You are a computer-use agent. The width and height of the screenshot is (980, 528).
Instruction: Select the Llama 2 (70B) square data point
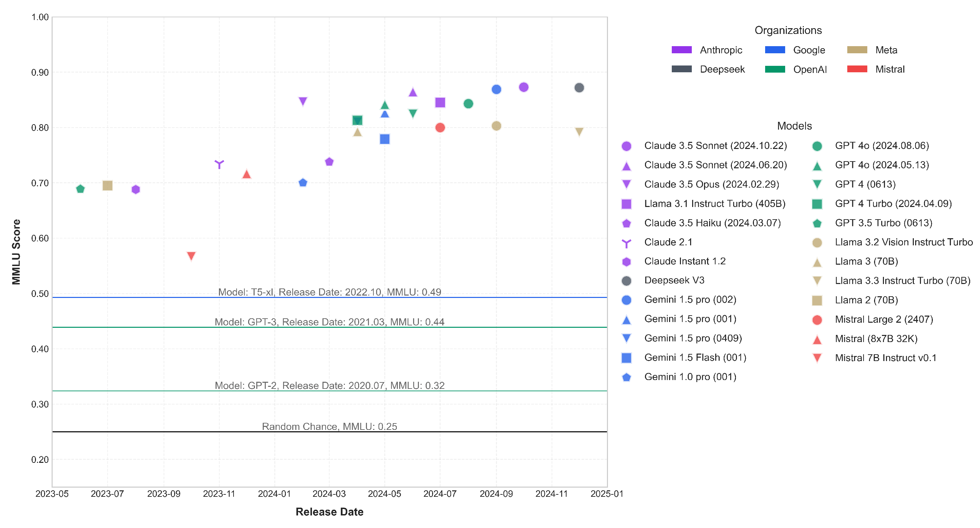[108, 186]
